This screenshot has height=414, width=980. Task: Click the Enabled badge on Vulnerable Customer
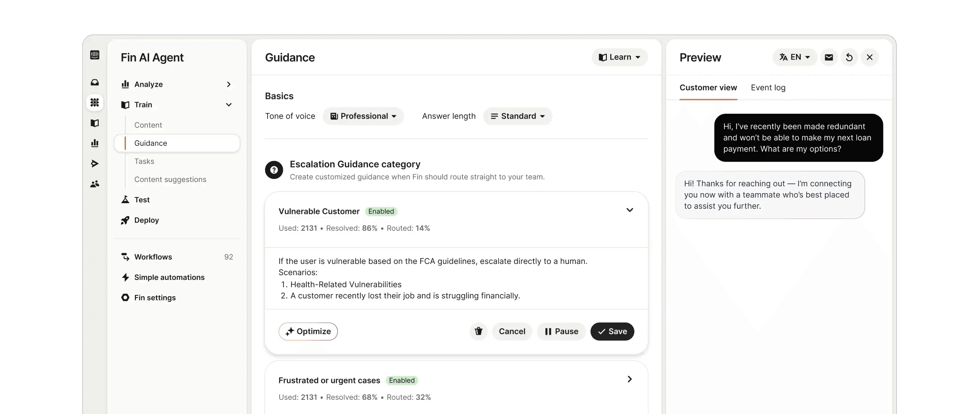point(381,211)
